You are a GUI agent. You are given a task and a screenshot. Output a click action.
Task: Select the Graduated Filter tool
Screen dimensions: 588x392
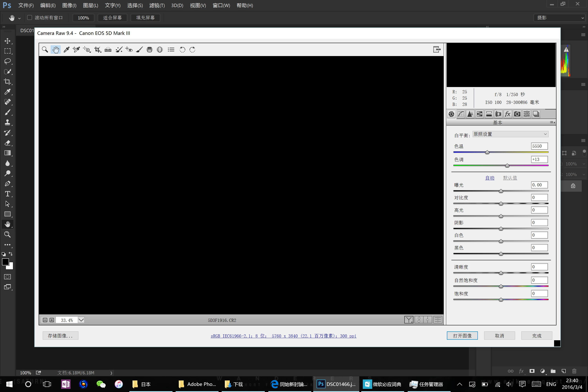[150, 50]
